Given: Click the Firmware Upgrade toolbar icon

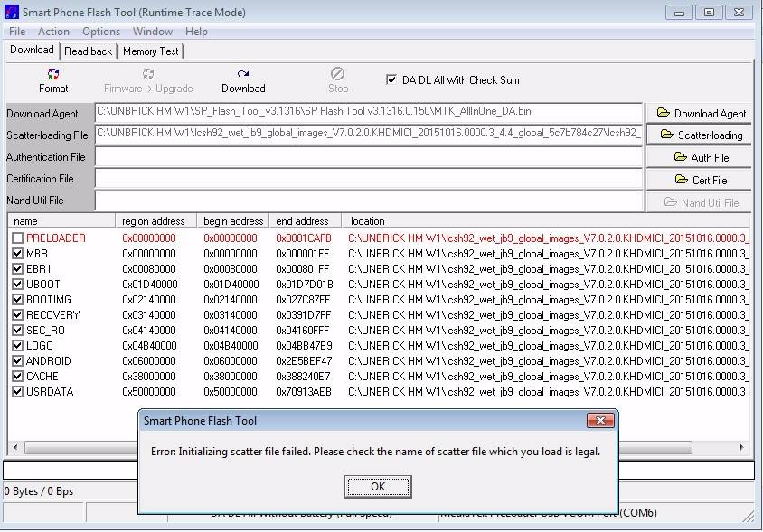Looking at the screenshot, I should pos(148,74).
